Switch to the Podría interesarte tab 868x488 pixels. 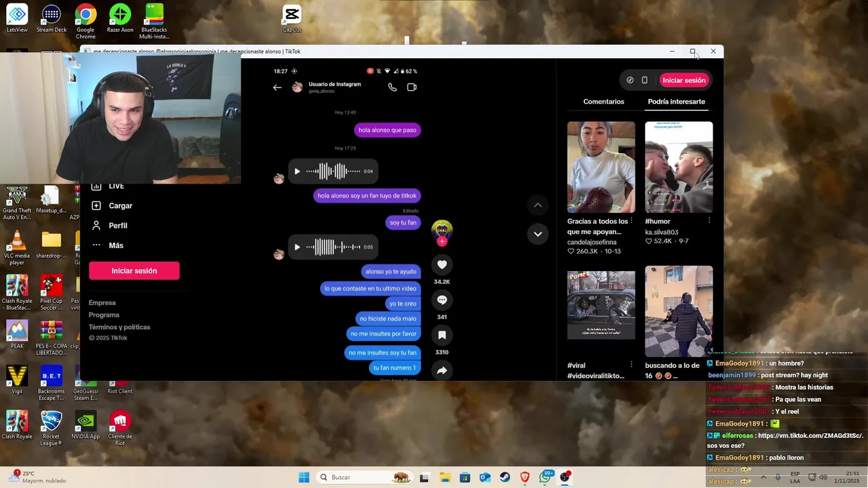[676, 102]
